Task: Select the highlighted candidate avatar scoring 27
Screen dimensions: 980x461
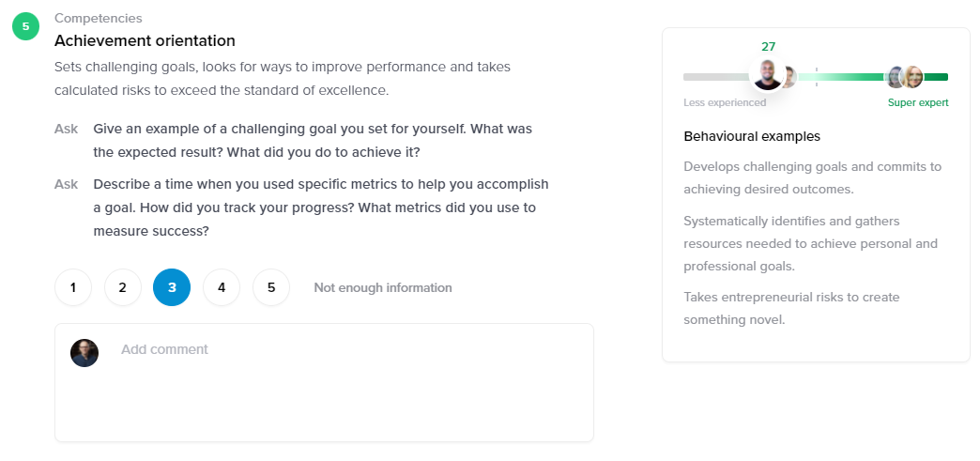Action: pos(768,76)
